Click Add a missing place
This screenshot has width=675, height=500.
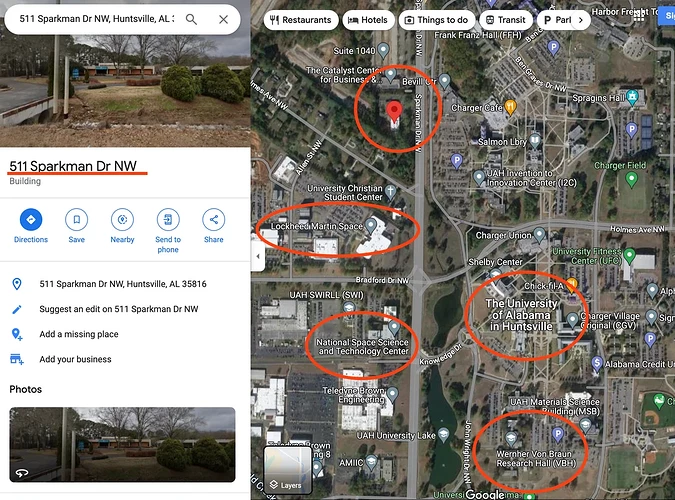(79, 334)
